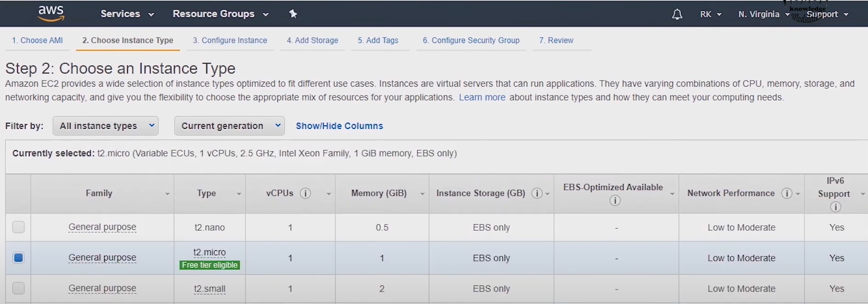Show info for IPv6 Support column
Viewport: 868px width, 304px height.
coord(835,207)
